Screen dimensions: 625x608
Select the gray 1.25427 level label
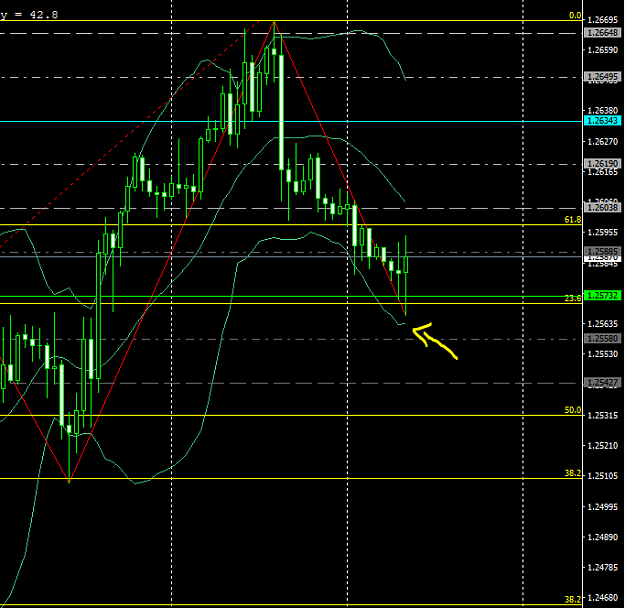[603, 383]
